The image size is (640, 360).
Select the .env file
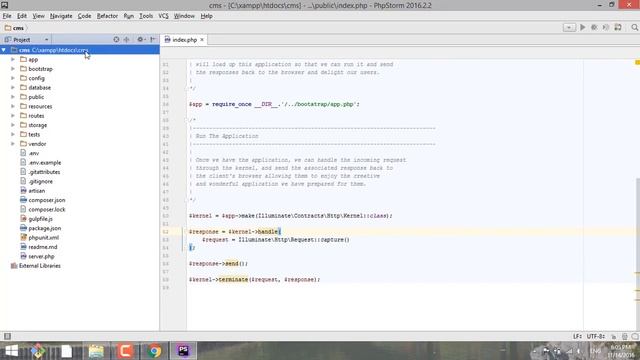pos(33,153)
